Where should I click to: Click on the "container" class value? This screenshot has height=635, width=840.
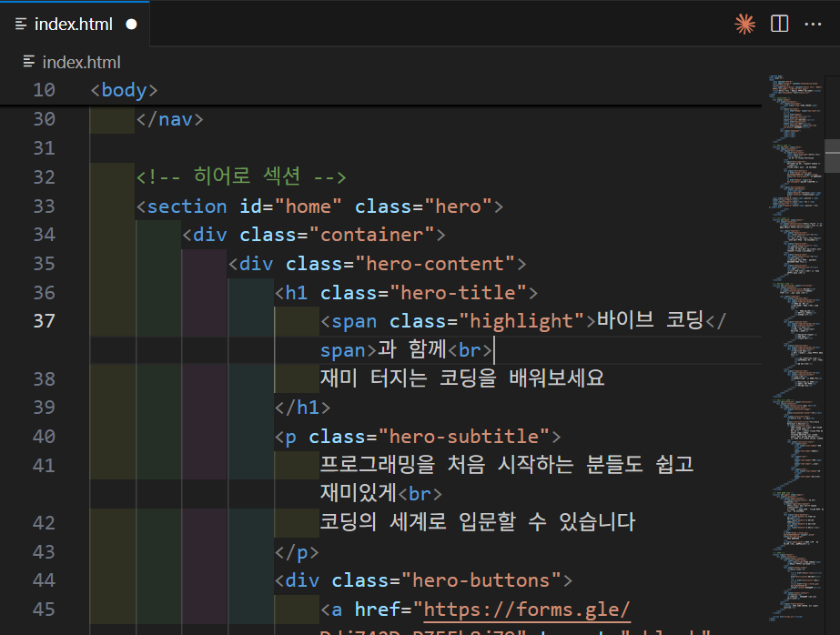point(372,235)
